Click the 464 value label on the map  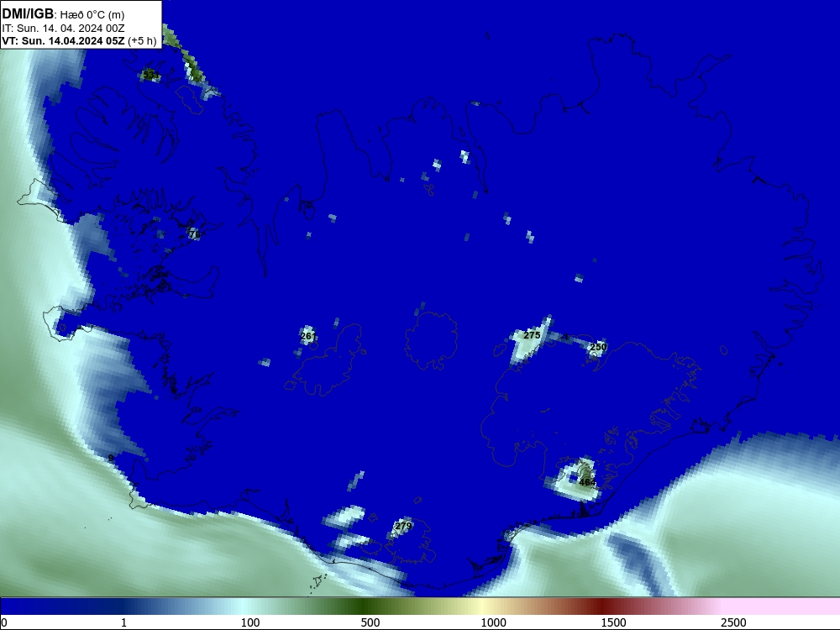[588, 482]
